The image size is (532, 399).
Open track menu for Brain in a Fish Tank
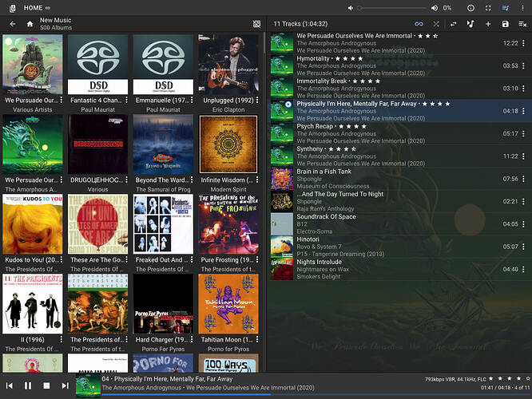point(523,179)
